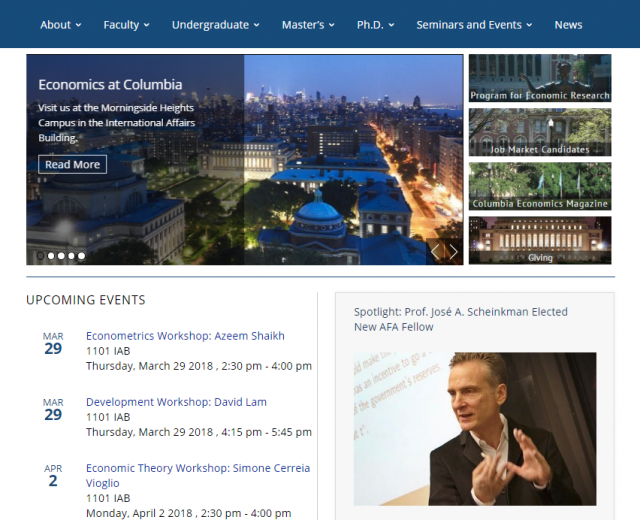Expand the Faculty chevron arrow

tap(147, 25)
